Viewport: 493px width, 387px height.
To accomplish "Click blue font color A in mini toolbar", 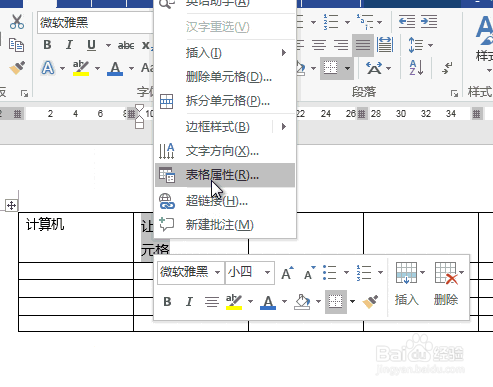I will click(268, 302).
